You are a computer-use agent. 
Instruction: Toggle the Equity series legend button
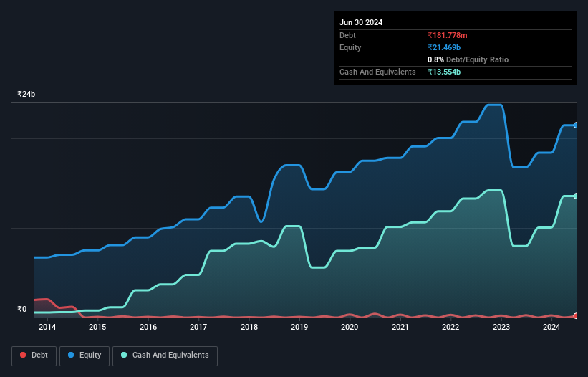click(85, 355)
